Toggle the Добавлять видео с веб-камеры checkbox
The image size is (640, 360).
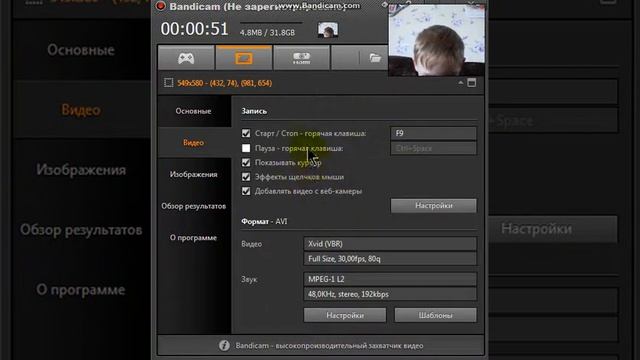pos(246,191)
